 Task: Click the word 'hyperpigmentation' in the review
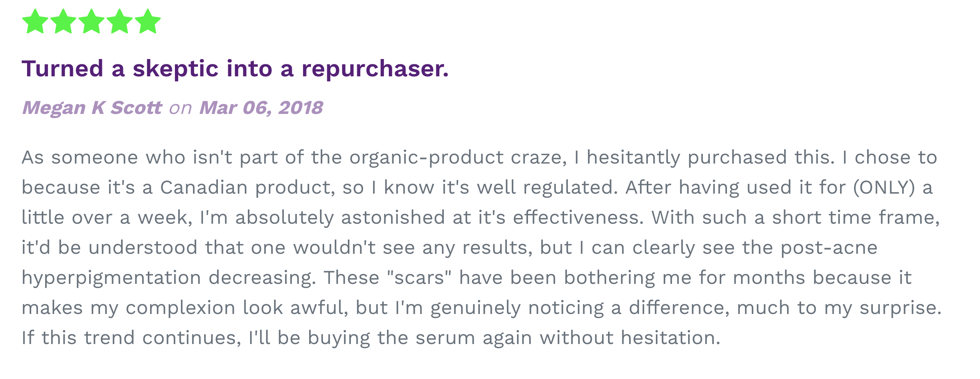coord(111,278)
